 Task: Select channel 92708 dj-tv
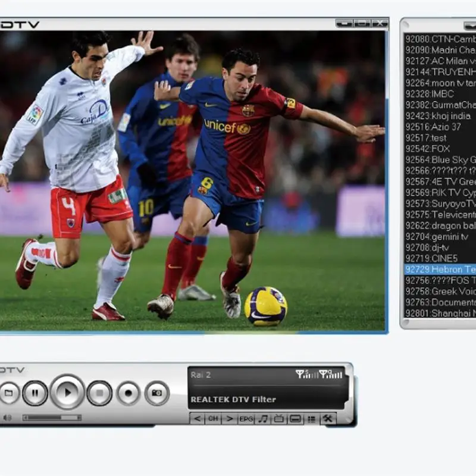440,248
